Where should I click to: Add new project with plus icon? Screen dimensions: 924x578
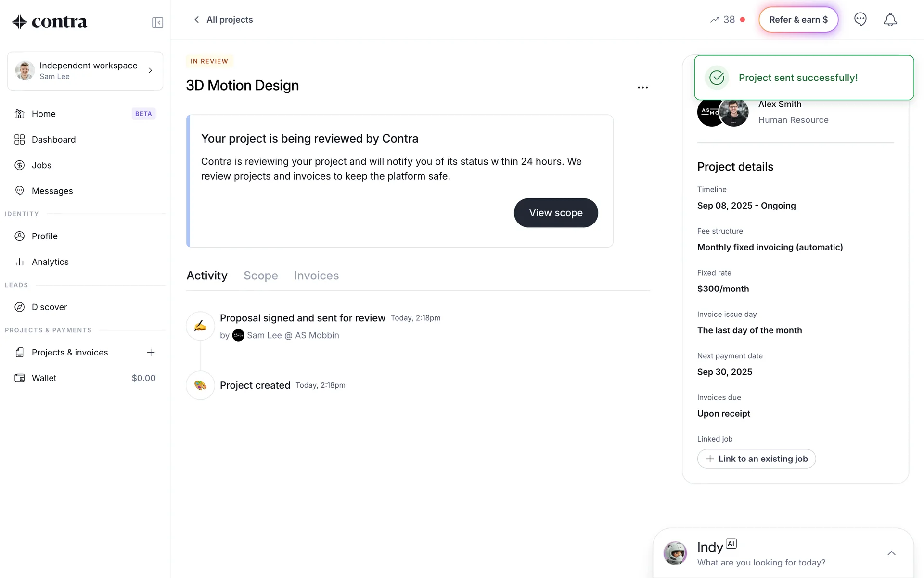pos(151,353)
